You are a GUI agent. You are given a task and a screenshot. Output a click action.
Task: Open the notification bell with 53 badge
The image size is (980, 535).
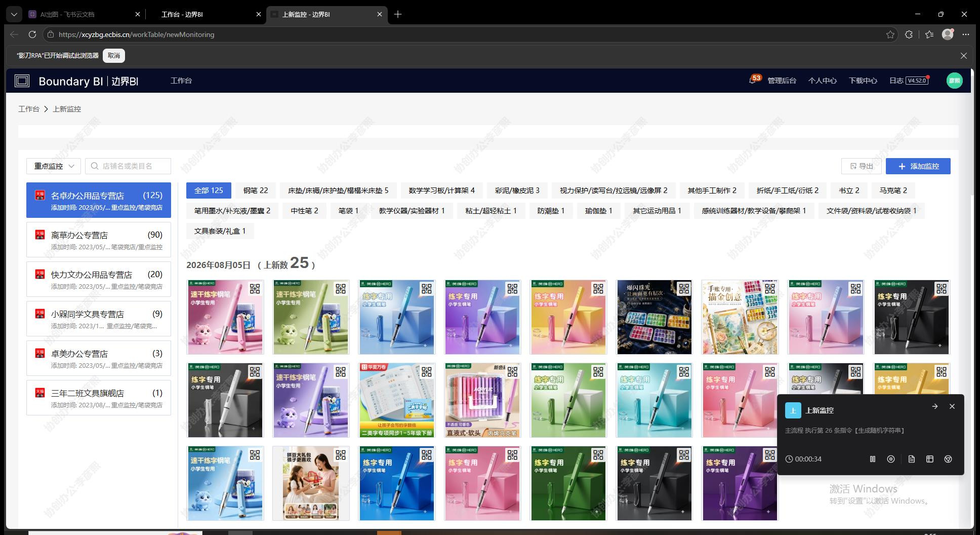pyautogui.click(x=753, y=81)
